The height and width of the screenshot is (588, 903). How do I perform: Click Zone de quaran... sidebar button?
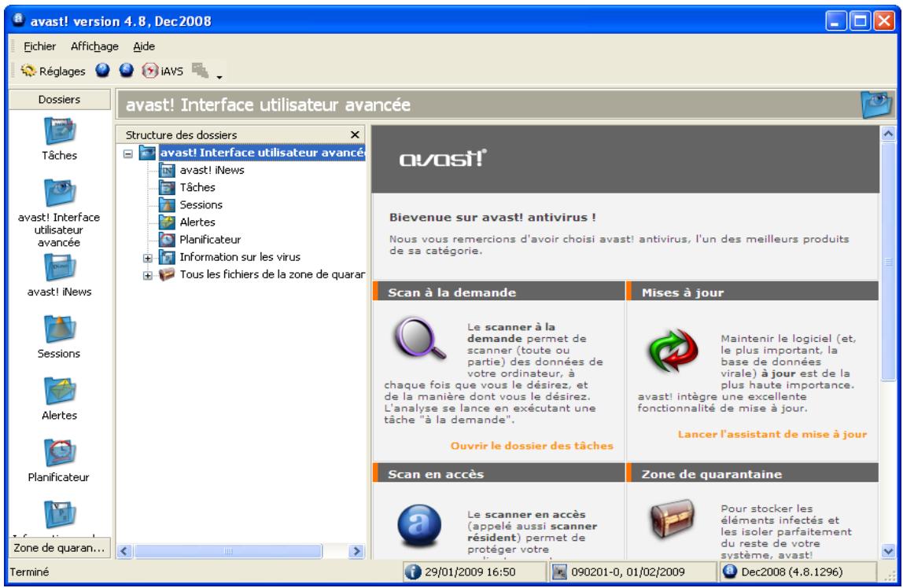[x=59, y=548]
